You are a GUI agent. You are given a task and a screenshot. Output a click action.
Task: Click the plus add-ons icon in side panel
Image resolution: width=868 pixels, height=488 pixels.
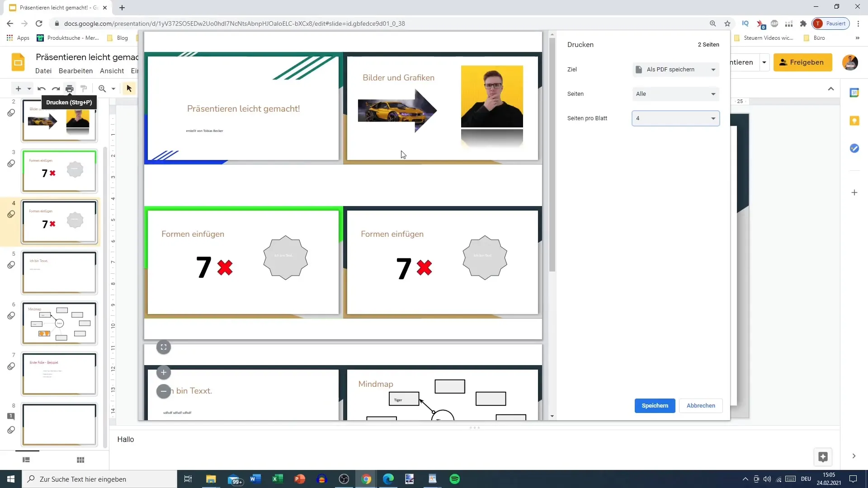click(854, 192)
